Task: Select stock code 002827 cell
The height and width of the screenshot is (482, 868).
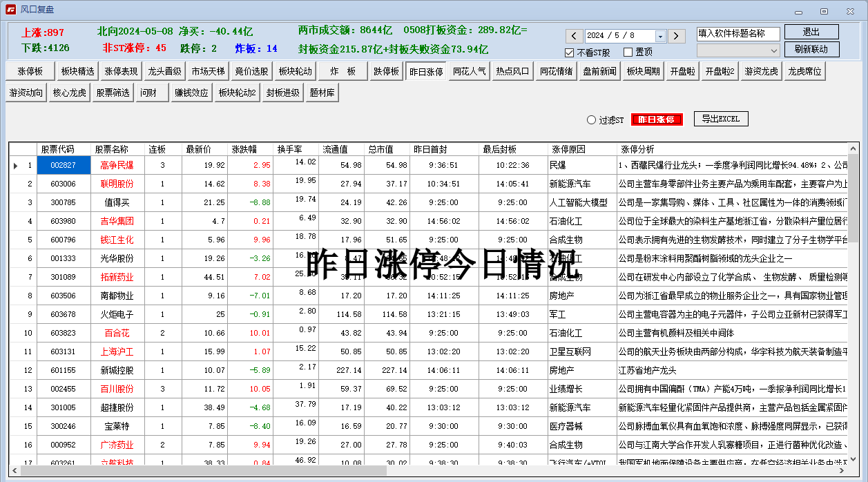Action: click(x=64, y=166)
